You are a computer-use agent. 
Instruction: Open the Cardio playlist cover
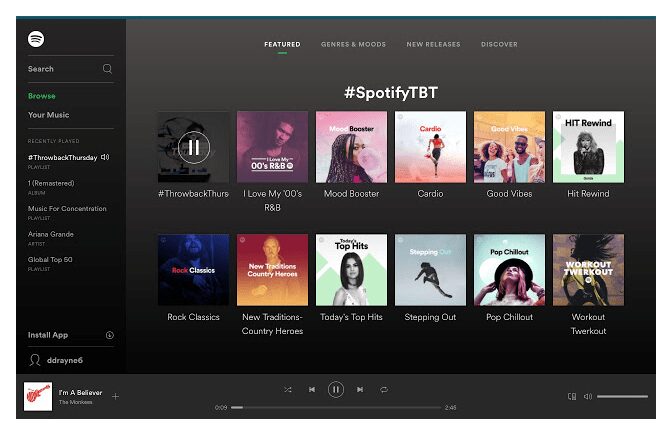pos(430,147)
